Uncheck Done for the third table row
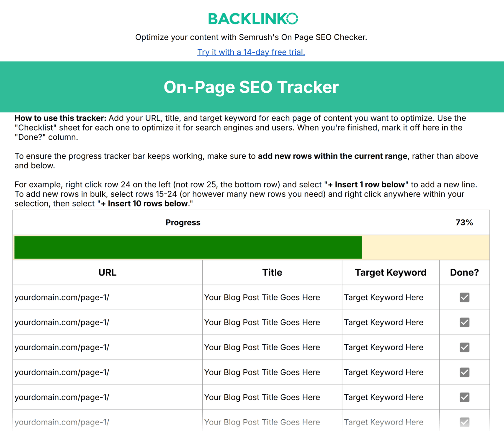The width and height of the screenshot is (504, 431). tap(464, 347)
